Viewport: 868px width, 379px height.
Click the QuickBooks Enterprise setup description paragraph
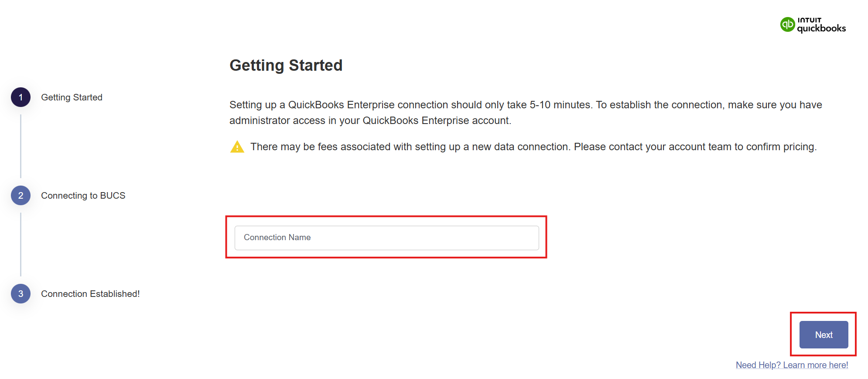coord(526,113)
